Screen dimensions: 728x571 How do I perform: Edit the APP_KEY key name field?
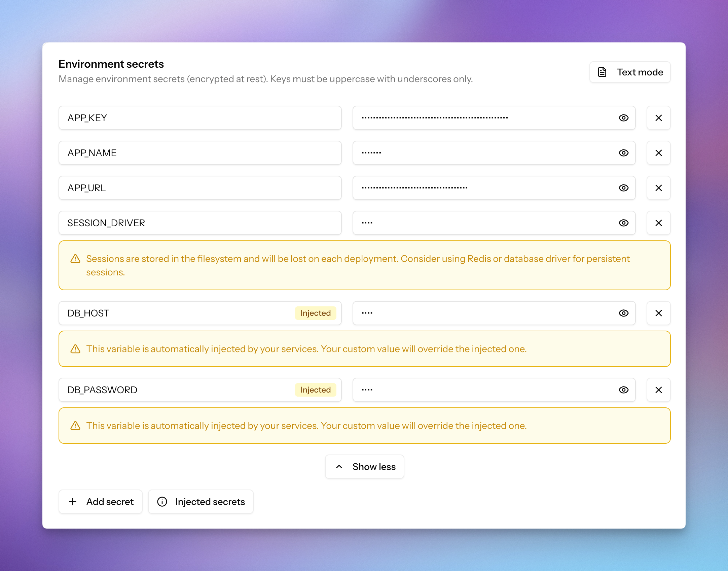200,118
